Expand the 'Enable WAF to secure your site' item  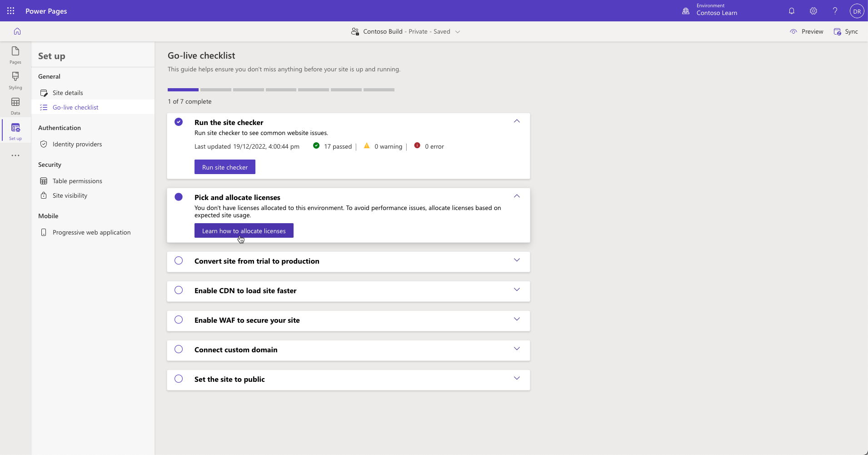516,319
